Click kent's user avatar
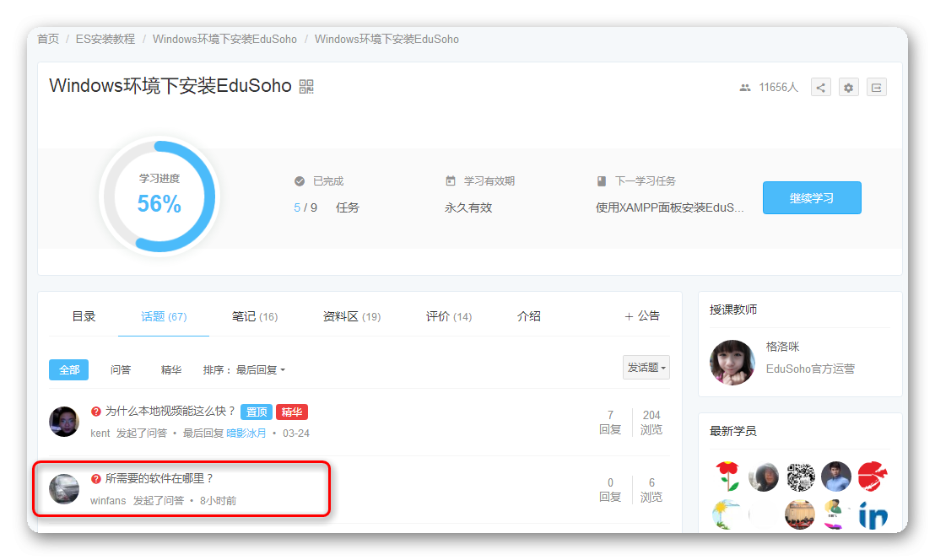Screen dimensions: 935x560 (64, 421)
